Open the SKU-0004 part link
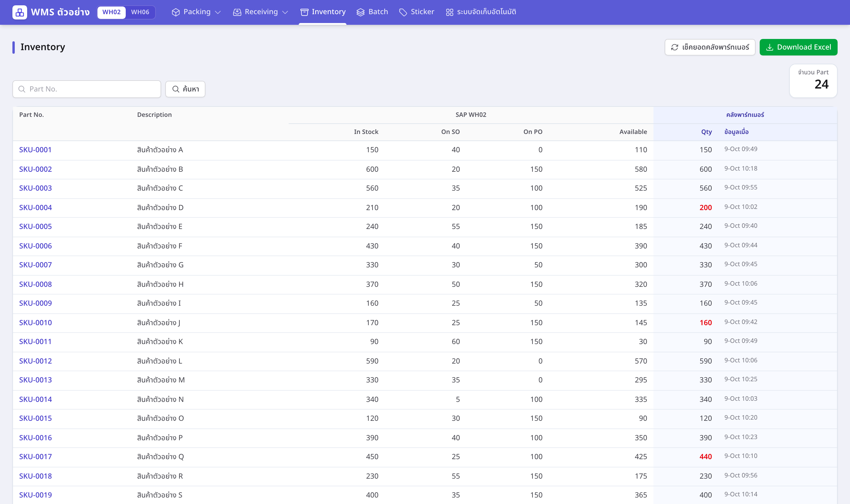 (35, 207)
